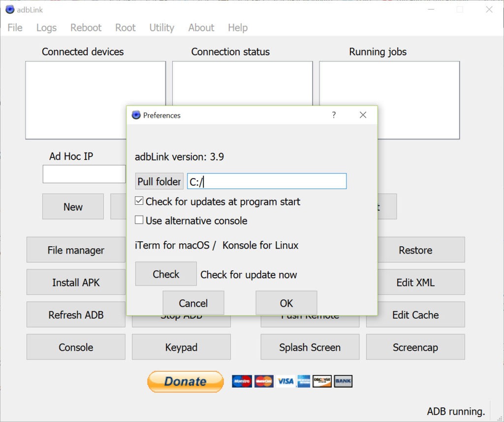Open the Utility menu
The width and height of the screenshot is (504, 422).
161,28
